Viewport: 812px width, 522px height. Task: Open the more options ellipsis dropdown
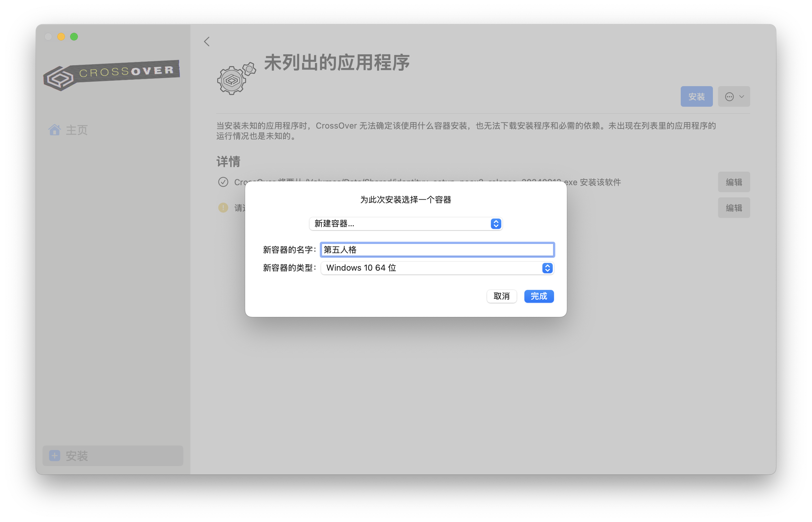734,97
